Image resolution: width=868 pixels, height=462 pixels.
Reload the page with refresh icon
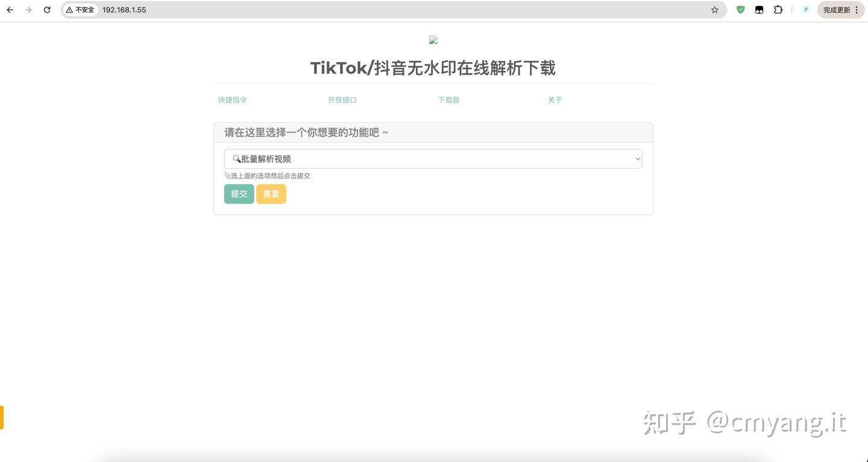[x=47, y=10]
